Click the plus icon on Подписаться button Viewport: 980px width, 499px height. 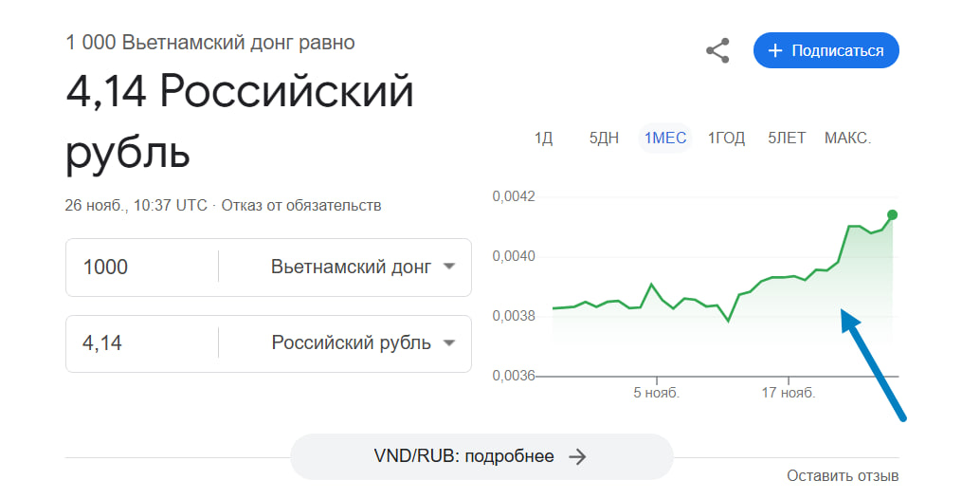[x=775, y=50]
